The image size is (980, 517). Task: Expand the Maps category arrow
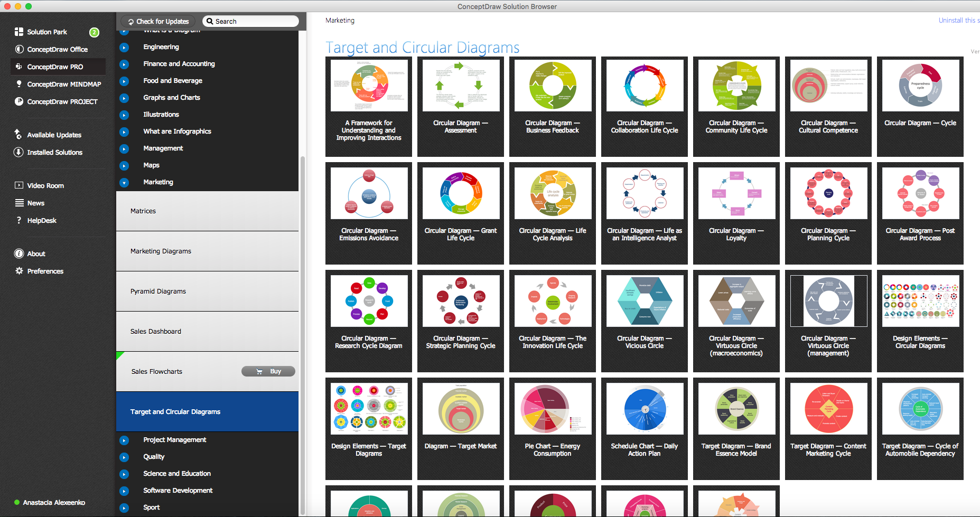(x=124, y=166)
